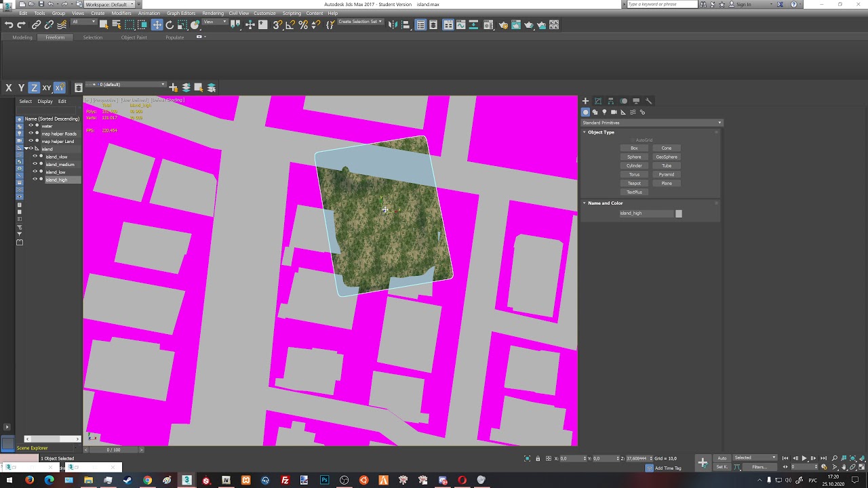868x488 pixels.
Task: Restrict to Z axis constraint
Action: coord(33,88)
